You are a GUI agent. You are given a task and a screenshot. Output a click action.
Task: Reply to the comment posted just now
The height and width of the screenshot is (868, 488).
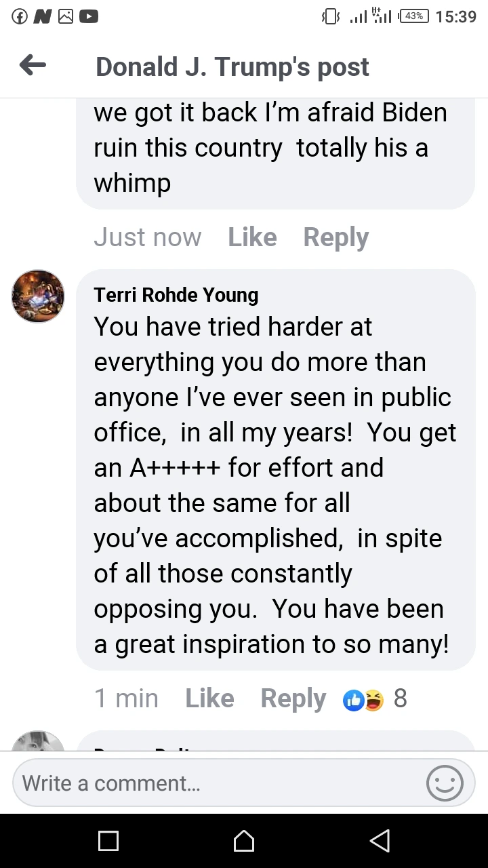(x=335, y=237)
